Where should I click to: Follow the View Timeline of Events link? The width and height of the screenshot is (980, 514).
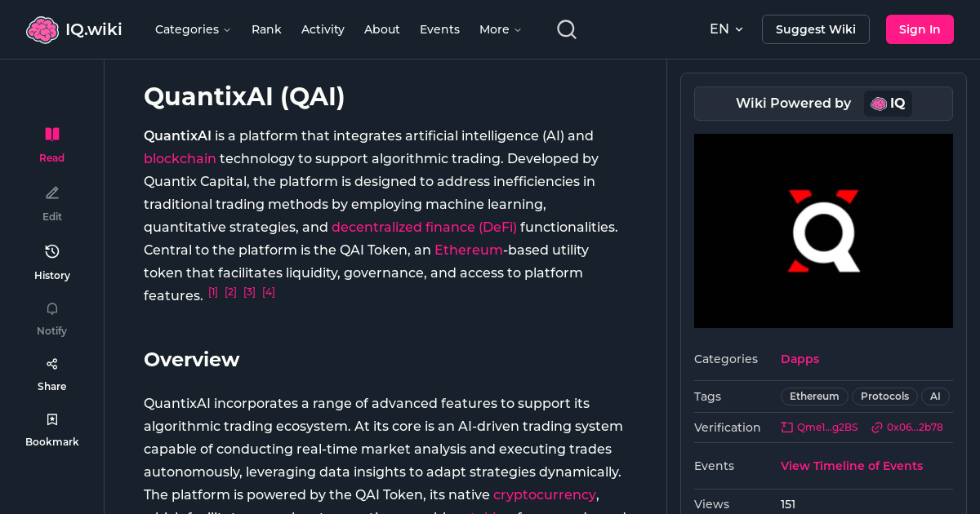(x=852, y=466)
